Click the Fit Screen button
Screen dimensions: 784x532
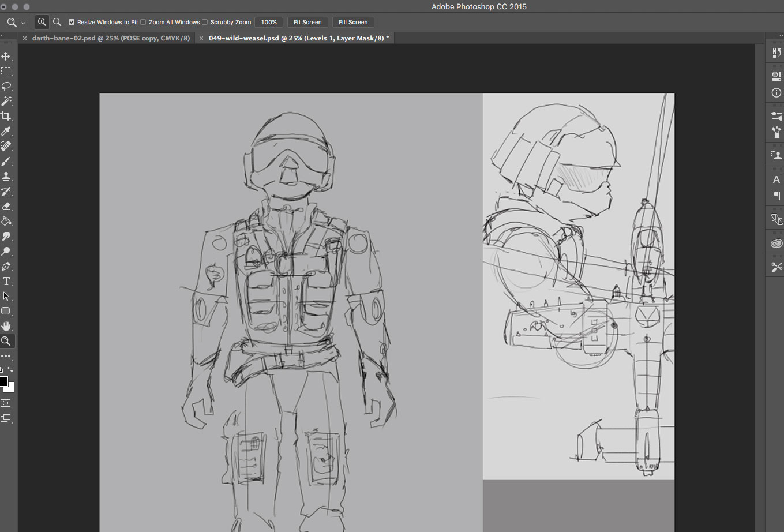click(307, 22)
